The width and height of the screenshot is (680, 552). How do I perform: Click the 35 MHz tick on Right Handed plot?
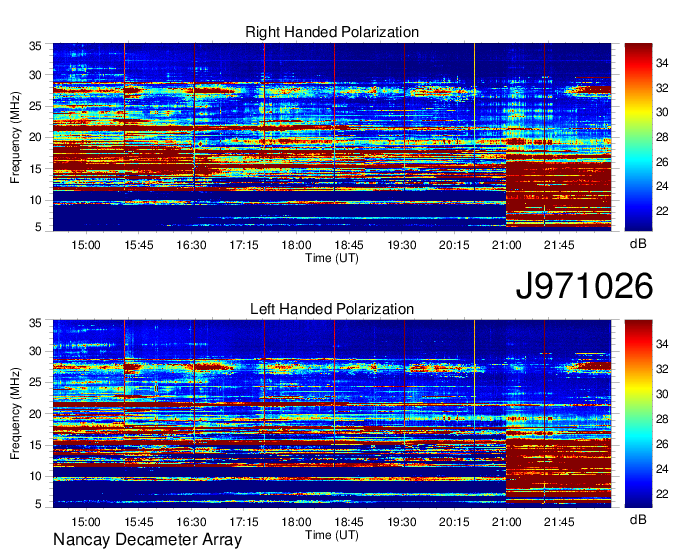[35, 46]
